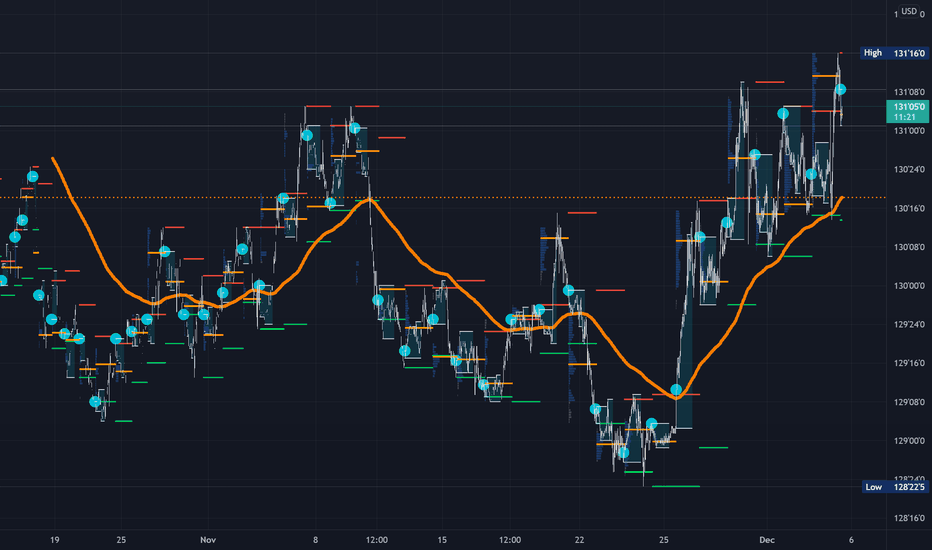Screen dimensions: 932x550
Task: Click the High 131'16'0 price label
Action: tap(894, 53)
